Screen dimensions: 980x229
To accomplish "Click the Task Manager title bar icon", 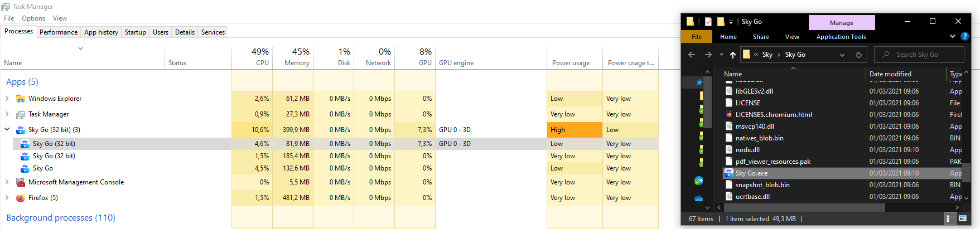I will (x=6, y=7).
